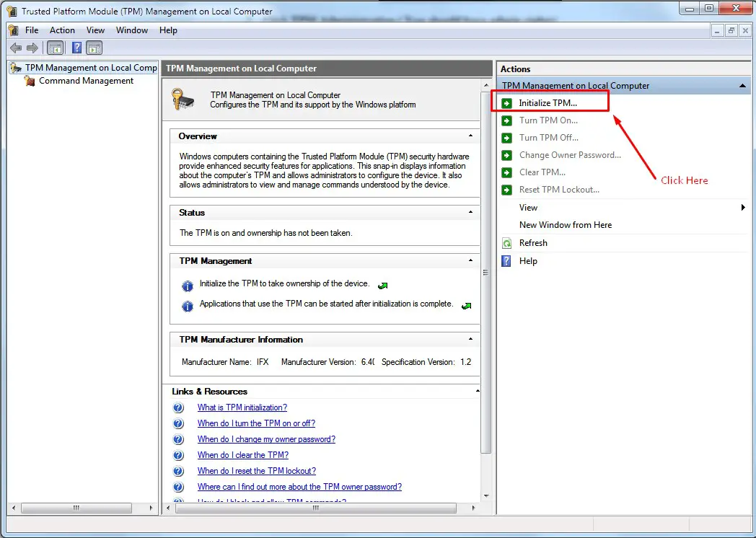Click the console tree scrollbar right arrow

(x=151, y=508)
